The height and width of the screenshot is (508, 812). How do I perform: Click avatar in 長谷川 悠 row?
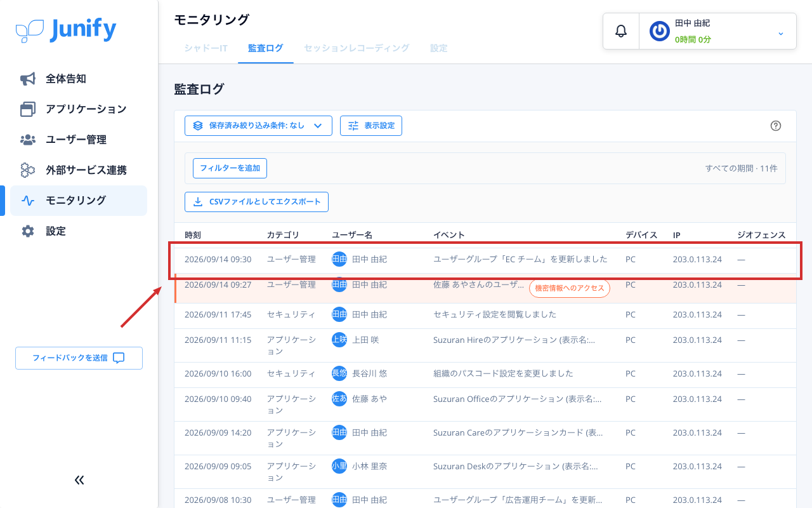click(339, 373)
